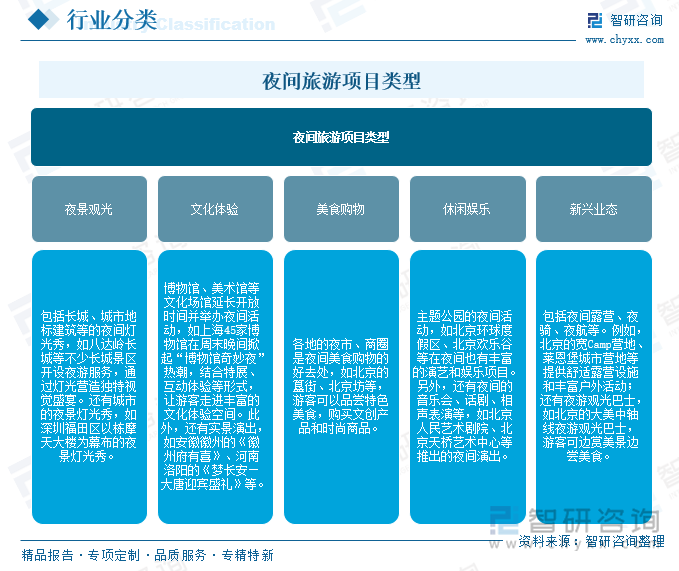Click the footer text 精品报告·专项定制·品质服务·专精特新
The image size is (679, 571).
point(148,555)
